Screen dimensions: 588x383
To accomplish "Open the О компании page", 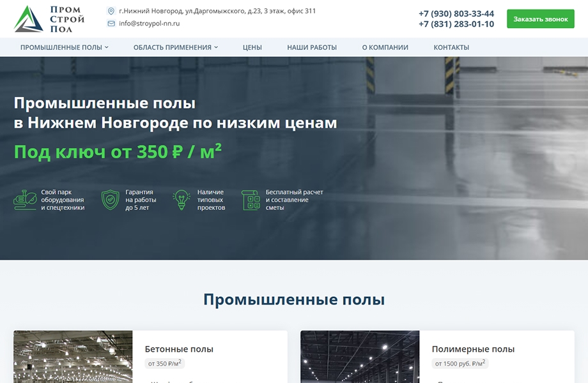I will pyautogui.click(x=385, y=47).
